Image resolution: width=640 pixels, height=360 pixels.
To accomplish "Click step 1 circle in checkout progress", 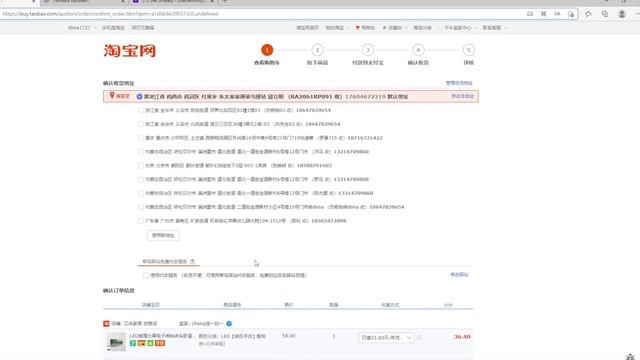I will (267, 50).
